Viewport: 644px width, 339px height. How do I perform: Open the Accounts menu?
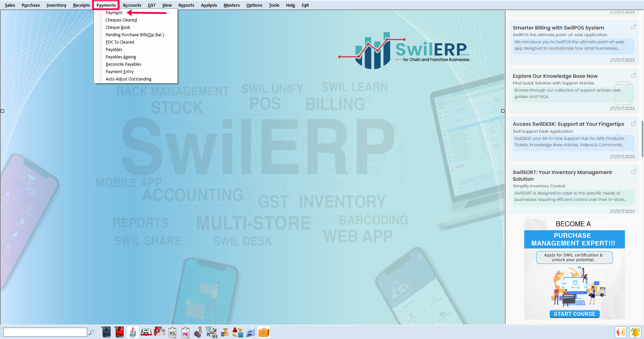[x=132, y=5]
